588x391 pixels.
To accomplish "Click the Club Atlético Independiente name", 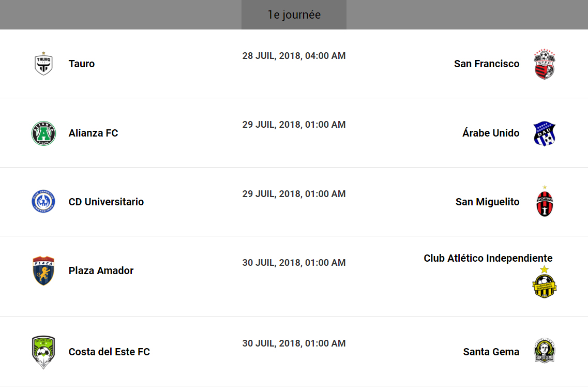I will 488,258.
